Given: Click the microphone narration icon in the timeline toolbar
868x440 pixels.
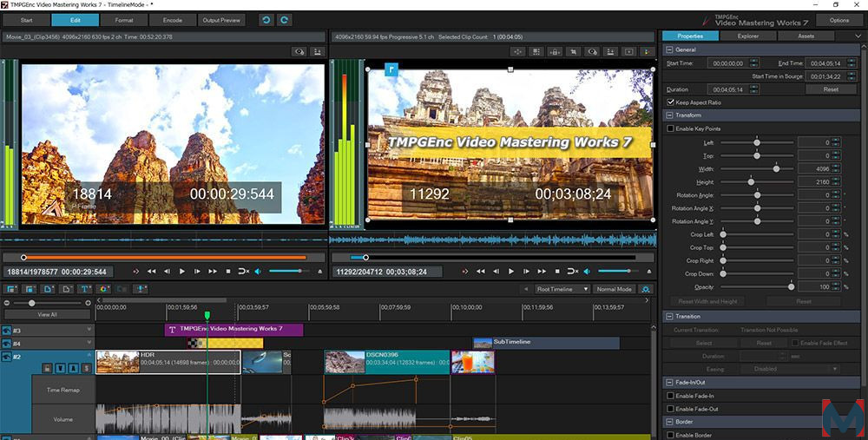Looking at the screenshot, I should [141, 289].
